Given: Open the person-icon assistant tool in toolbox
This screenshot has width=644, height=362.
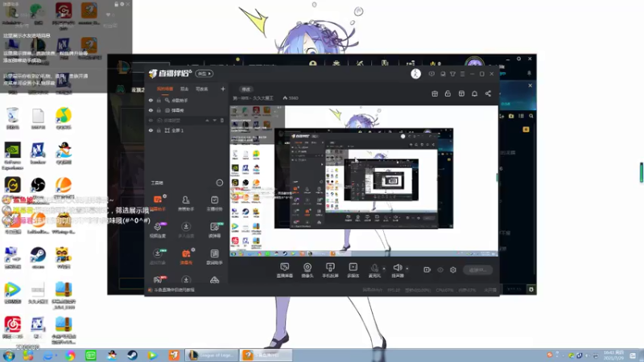Looking at the screenshot, I should point(186,203).
